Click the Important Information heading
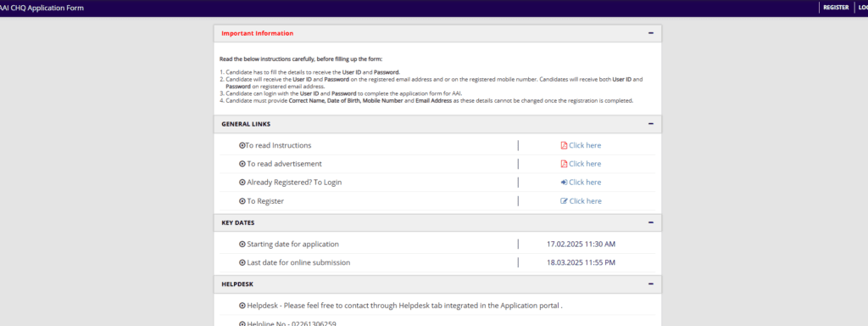Image resolution: width=868 pixels, height=326 pixels. coord(258,33)
